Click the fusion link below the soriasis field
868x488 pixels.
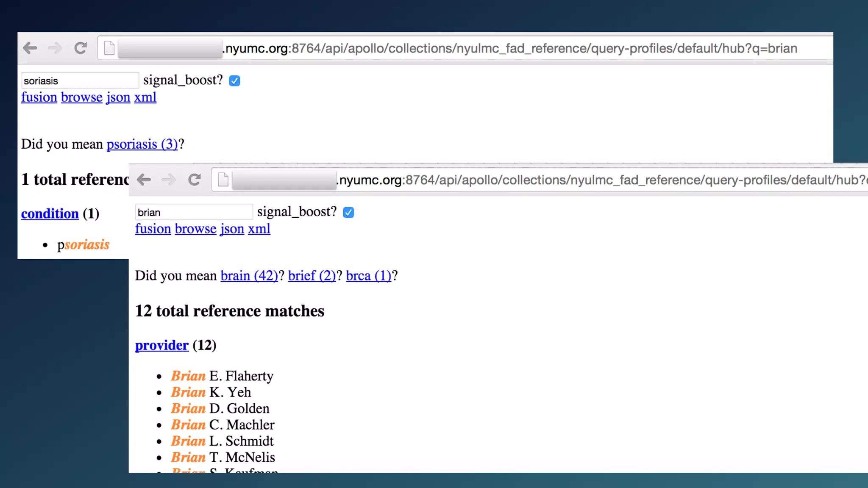(x=39, y=97)
